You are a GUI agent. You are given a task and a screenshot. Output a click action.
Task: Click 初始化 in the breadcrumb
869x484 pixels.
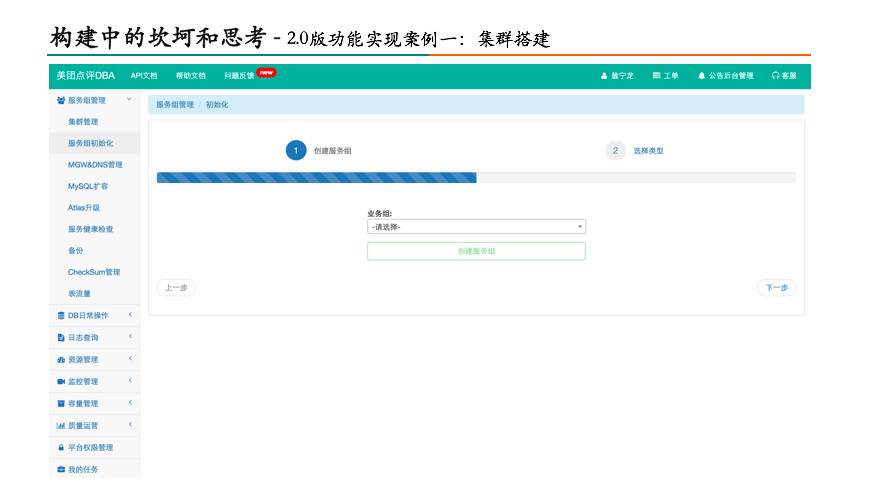[217, 105]
